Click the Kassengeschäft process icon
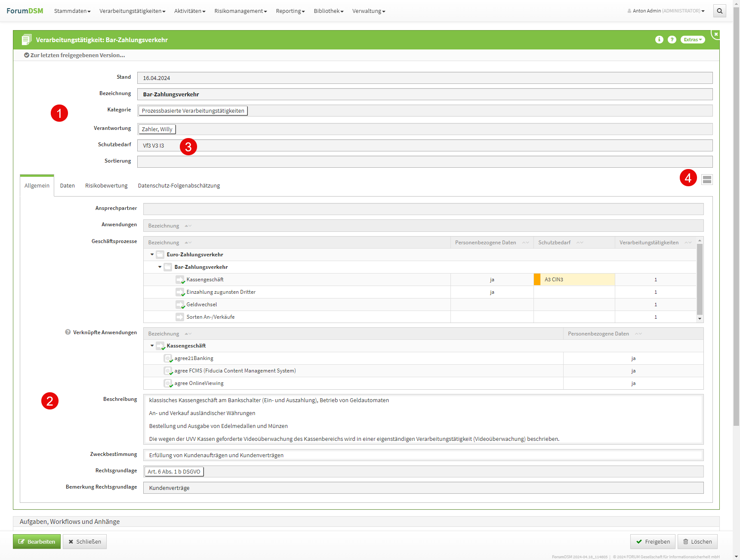This screenshot has height=560, width=740. click(x=180, y=280)
